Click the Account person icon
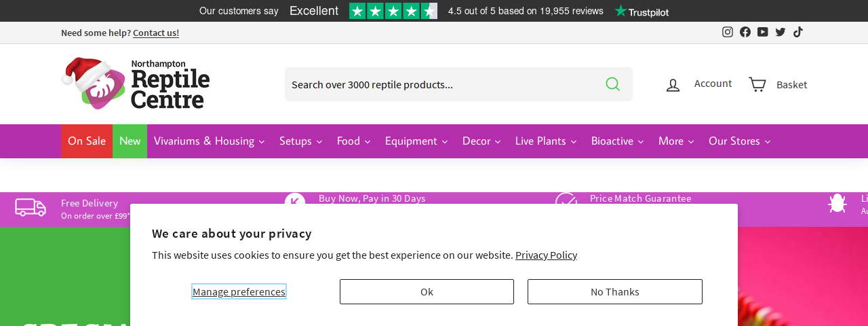This screenshot has height=326, width=868. (x=673, y=85)
